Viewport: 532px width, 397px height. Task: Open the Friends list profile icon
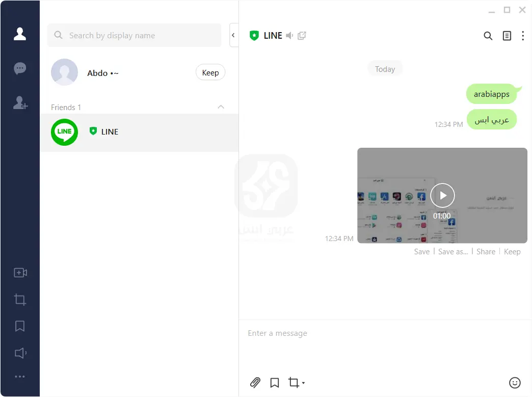(x=20, y=34)
